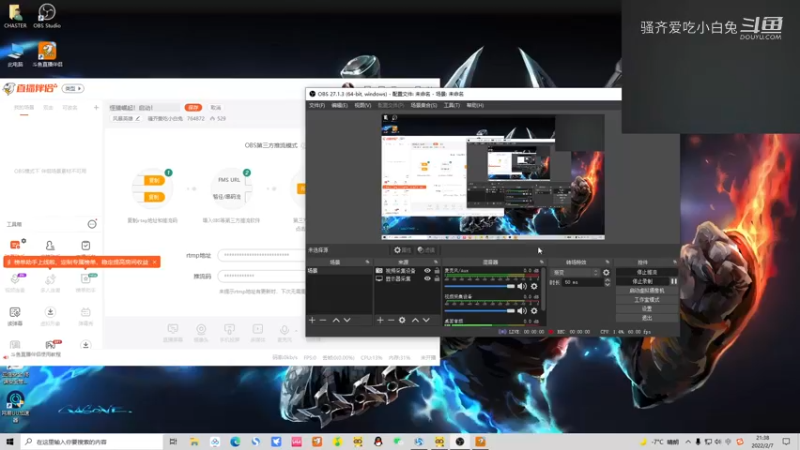Click the person silhouette tool in toolbox

[50, 246]
